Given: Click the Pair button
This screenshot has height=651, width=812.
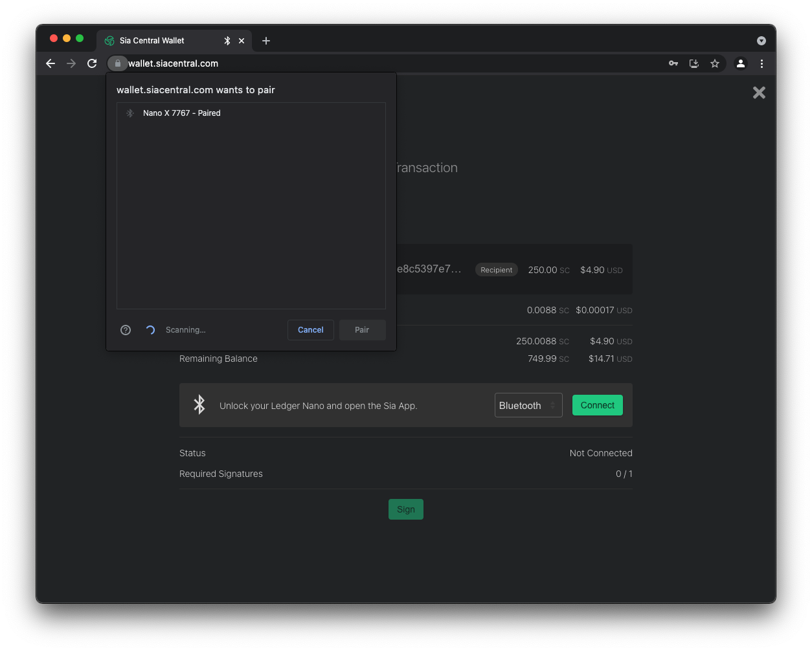Looking at the screenshot, I should (x=362, y=330).
